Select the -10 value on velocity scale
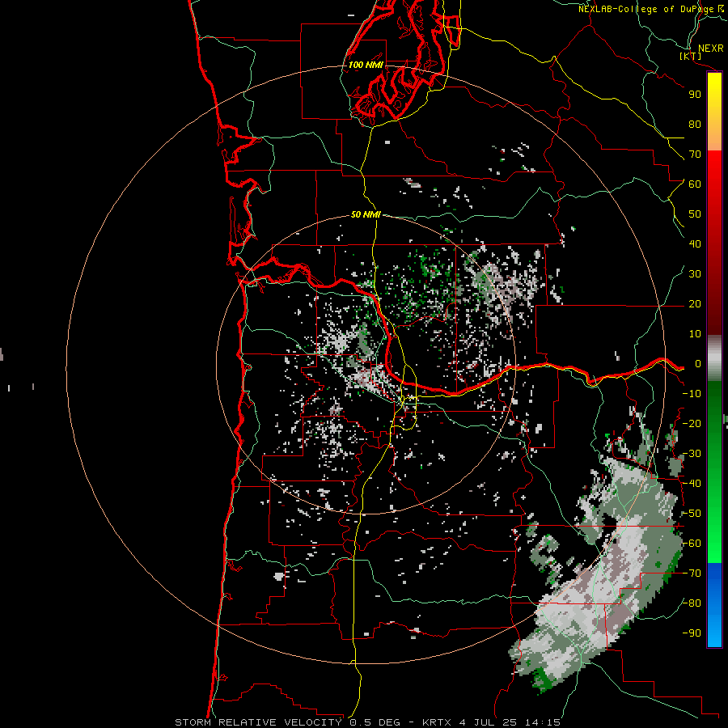 click(692, 394)
